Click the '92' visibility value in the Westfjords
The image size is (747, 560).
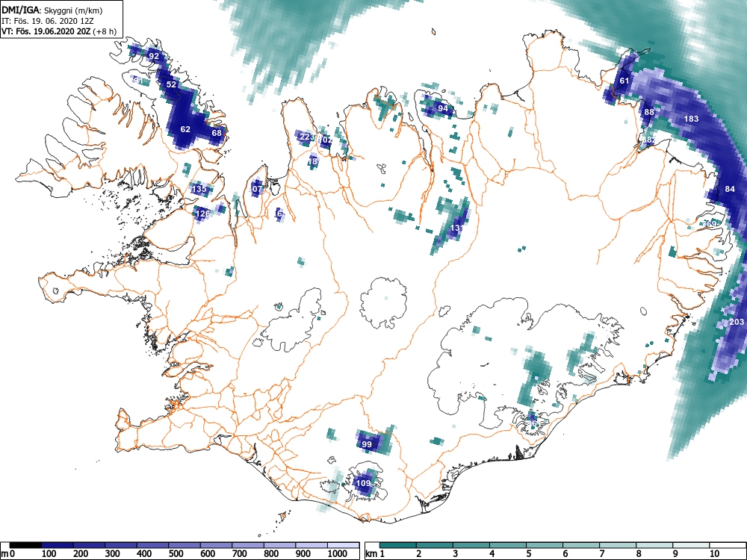tap(153, 56)
